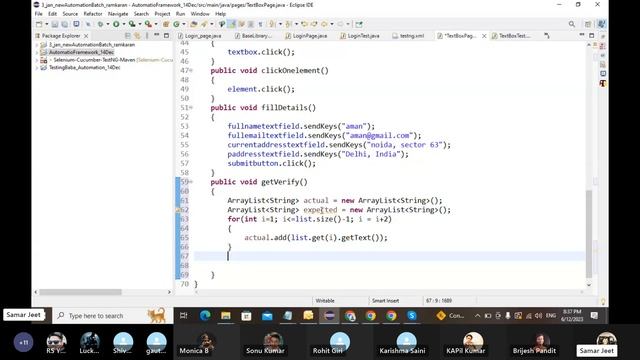The width and height of the screenshot is (640, 360).
Task: Open the New file dropdown arrow
Action: 46,24
